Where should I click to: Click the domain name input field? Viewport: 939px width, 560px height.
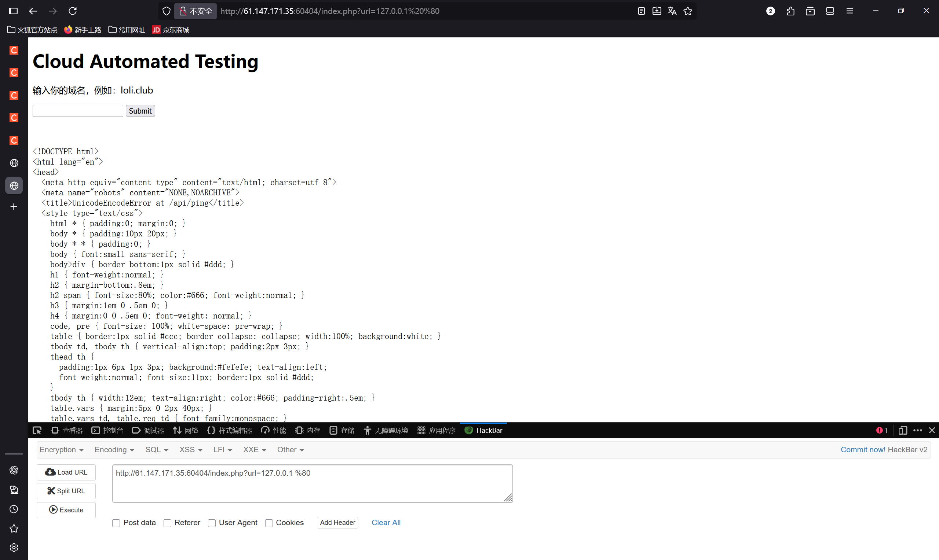point(78,111)
